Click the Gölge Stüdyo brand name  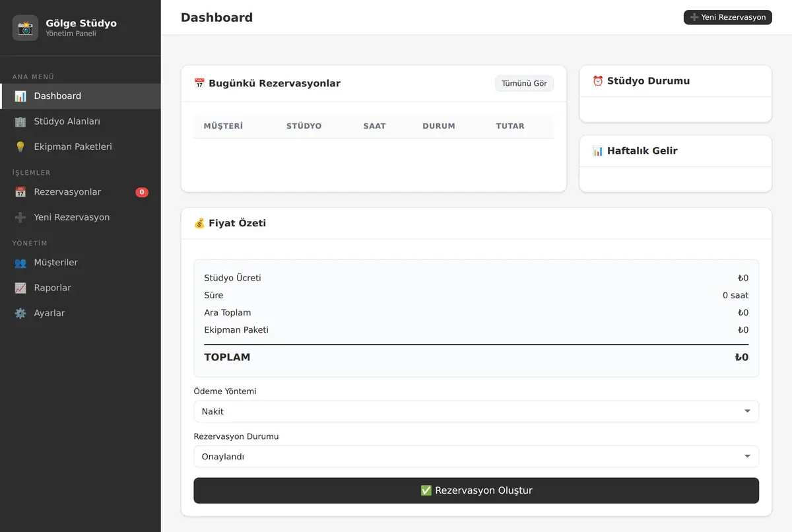point(81,23)
